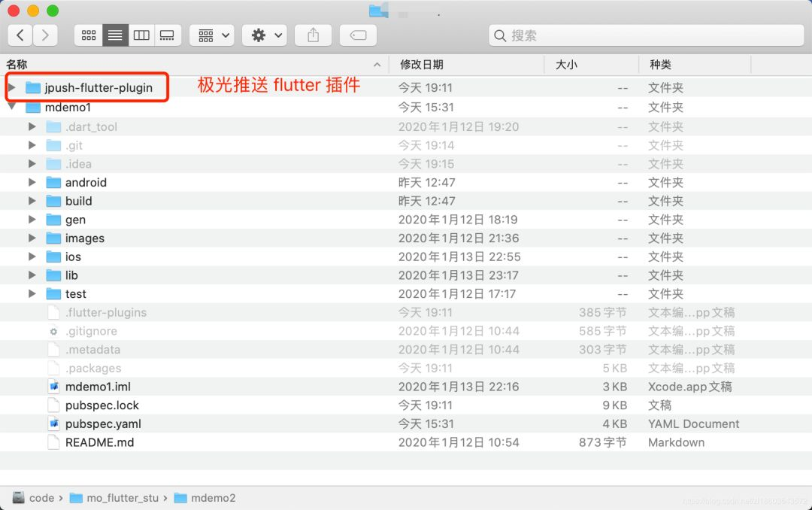Open 'code' in the path bar

[x=41, y=498]
